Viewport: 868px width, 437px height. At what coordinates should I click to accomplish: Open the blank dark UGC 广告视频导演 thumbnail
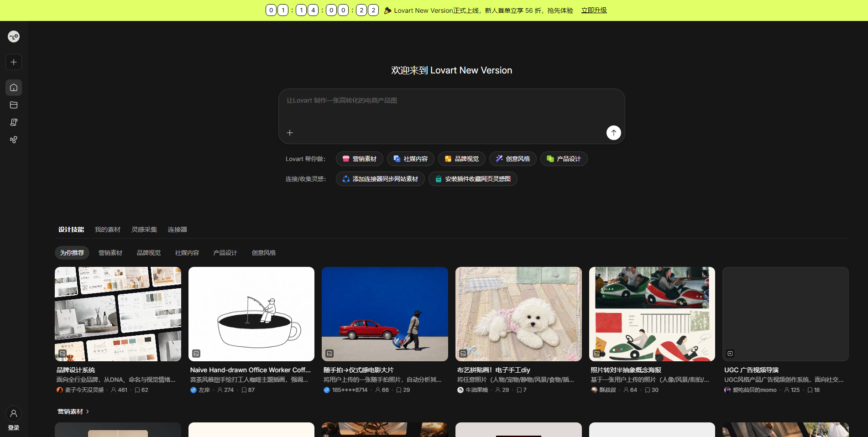click(x=785, y=314)
